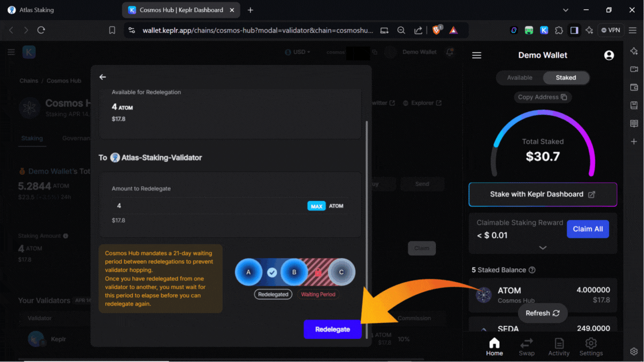Click the Brave Wallet sidebar icon
The width and height of the screenshot is (644, 362).
(x=634, y=87)
